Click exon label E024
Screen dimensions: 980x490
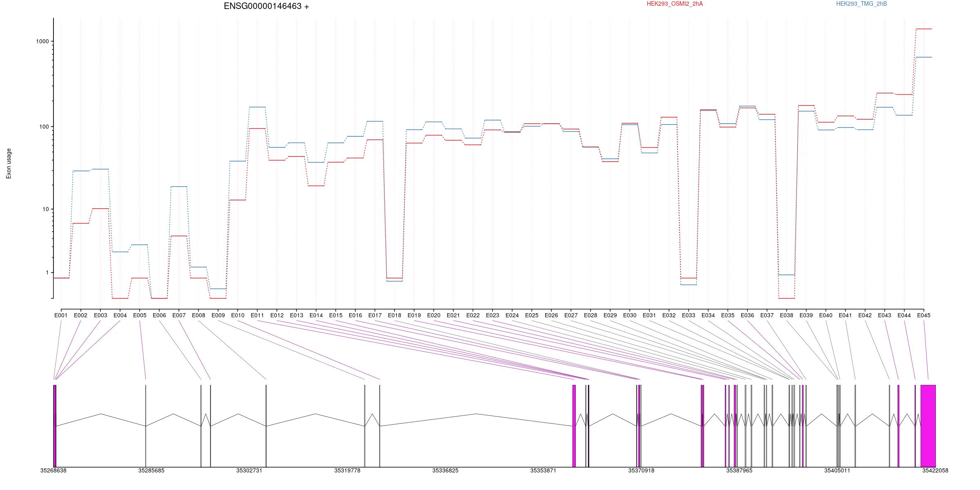click(512, 315)
